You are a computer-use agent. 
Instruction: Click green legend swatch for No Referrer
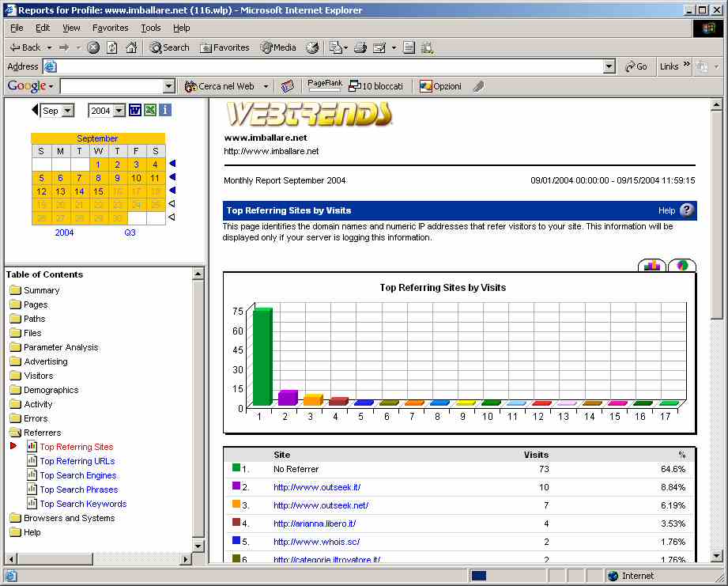[x=236, y=467]
